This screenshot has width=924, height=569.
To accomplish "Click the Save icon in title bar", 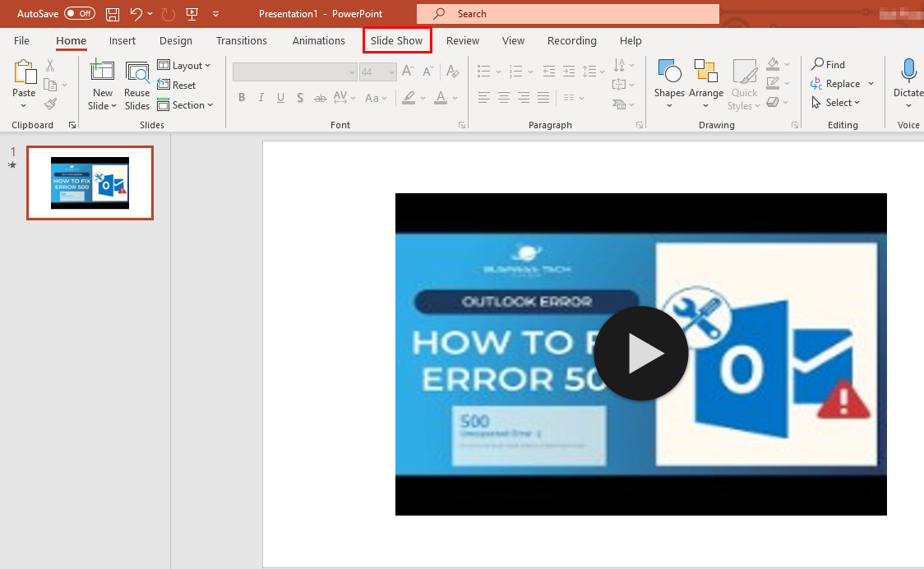I will (x=112, y=14).
